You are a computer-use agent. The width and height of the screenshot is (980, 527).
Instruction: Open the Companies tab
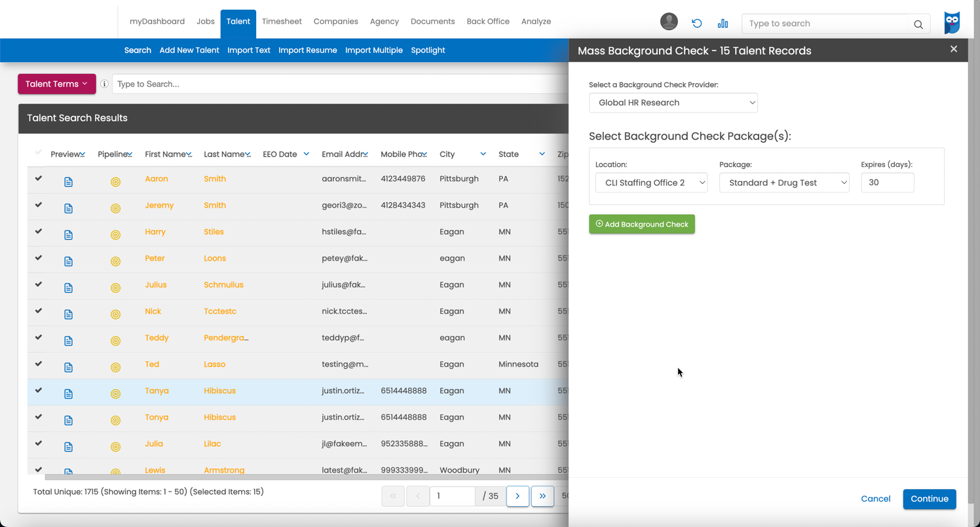(x=336, y=22)
